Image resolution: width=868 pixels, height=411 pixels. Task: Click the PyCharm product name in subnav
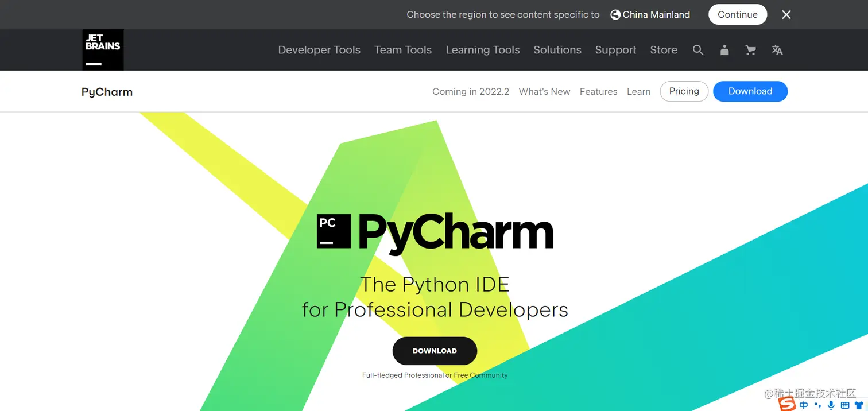click(107, 92)
